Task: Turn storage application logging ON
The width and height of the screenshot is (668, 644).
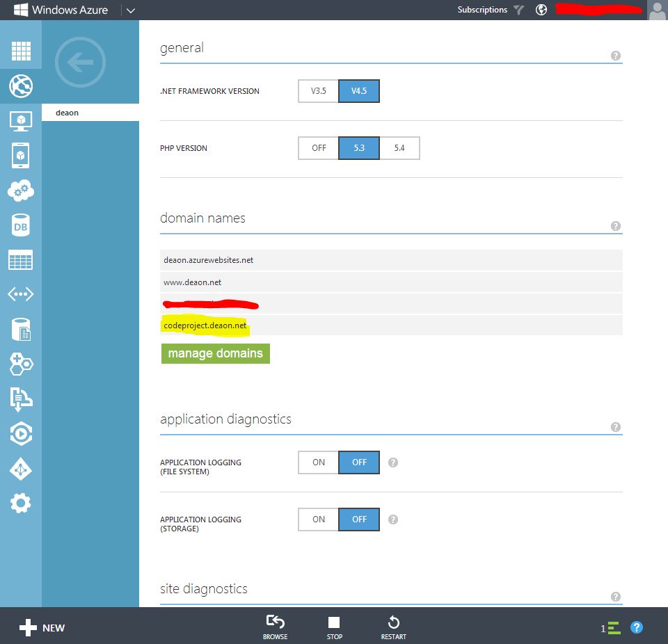Action: (319, 520)
